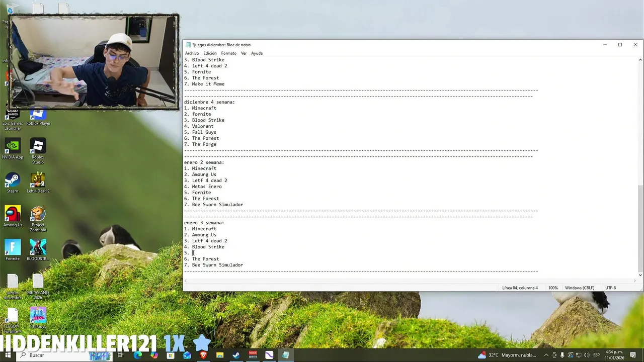Click the '4. left 4 dead 2' line
Viewport: 644px width, 362px height.
[205, 66]
